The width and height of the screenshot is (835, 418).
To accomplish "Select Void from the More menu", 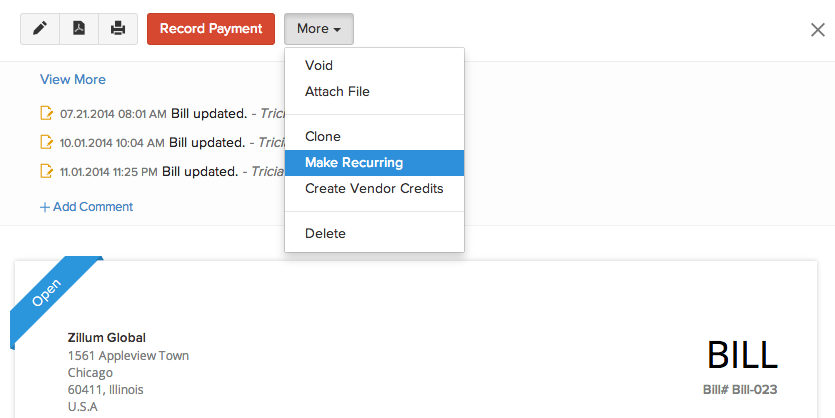I will [x=374, y=65].
